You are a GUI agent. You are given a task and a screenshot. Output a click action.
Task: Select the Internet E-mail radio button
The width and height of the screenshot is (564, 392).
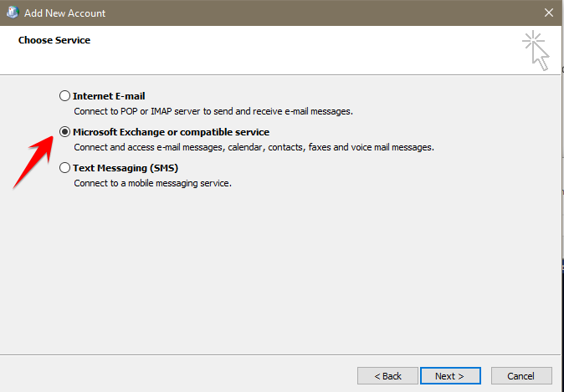tap(65, 96)
